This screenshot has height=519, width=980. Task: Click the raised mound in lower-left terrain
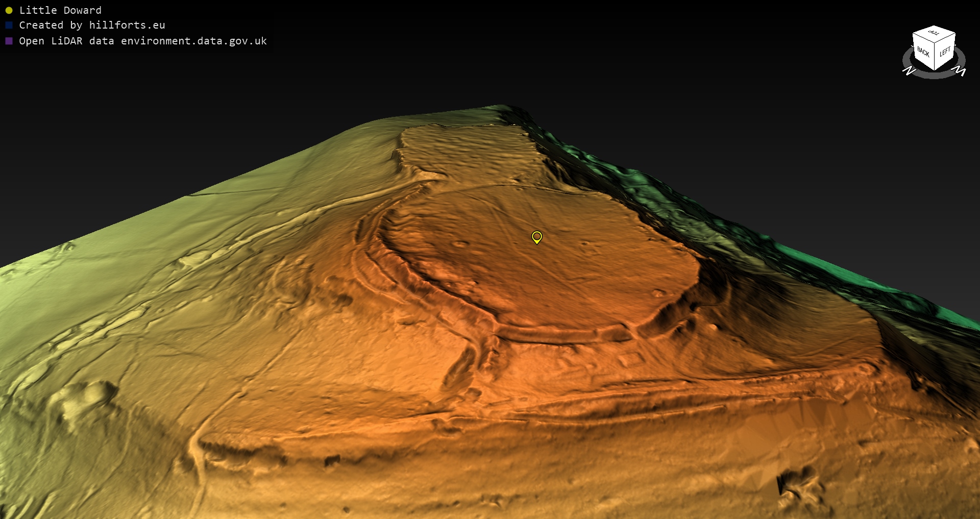[x=87, y=398]
